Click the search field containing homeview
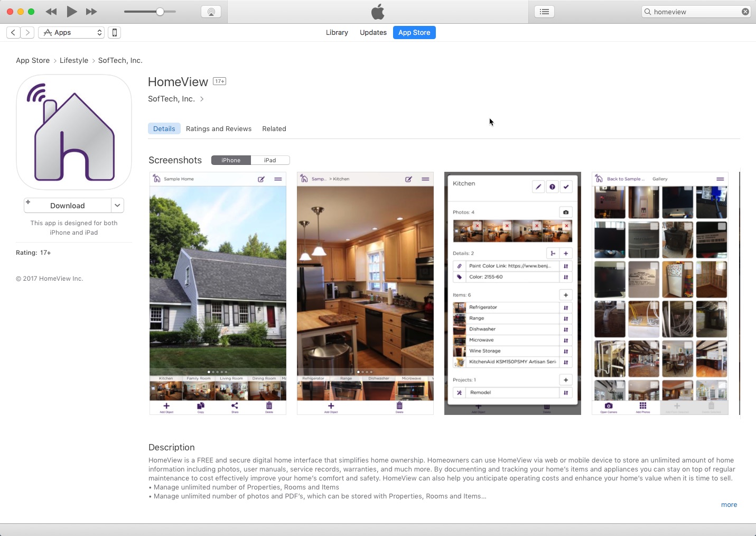This screenshot has height=536, width=756. 696,12
